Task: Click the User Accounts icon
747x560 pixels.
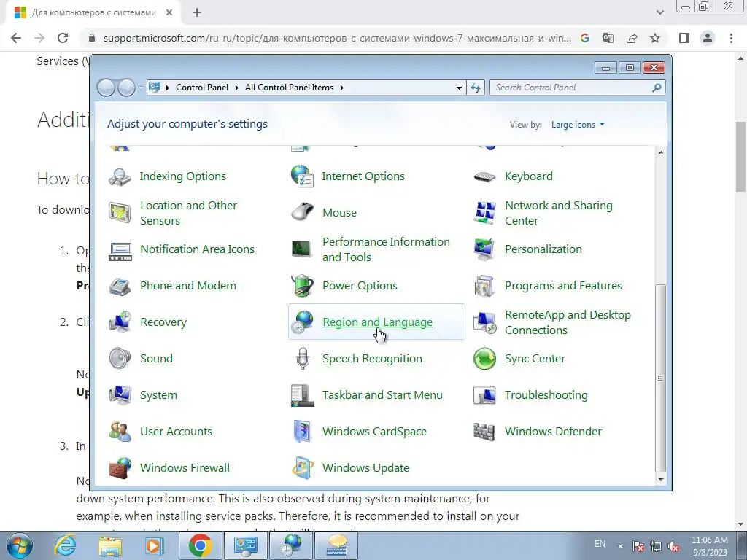Action: pyautogui.click(x=120, y=432)
